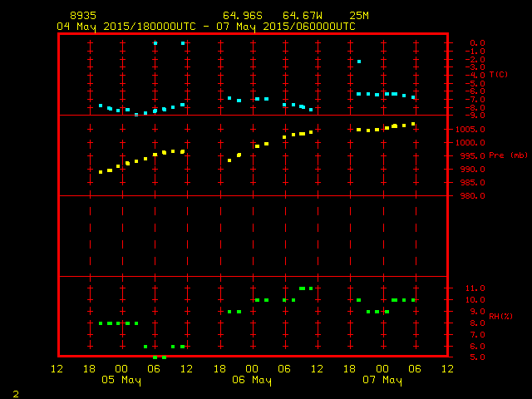Screen dimensions: 532x399
Task: Click the 'RH(%)' humidity axis label
Action: 500,317
